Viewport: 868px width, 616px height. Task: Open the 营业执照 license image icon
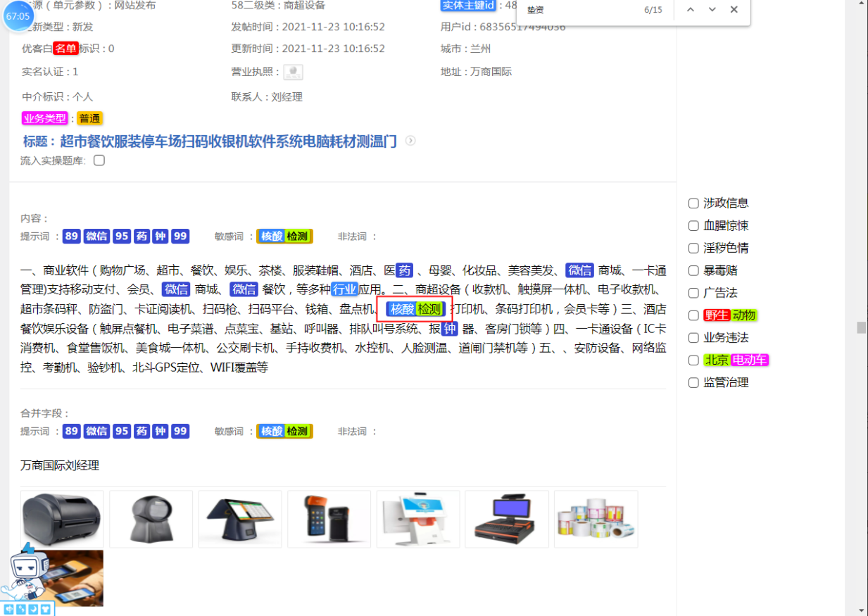click(294, 72)
